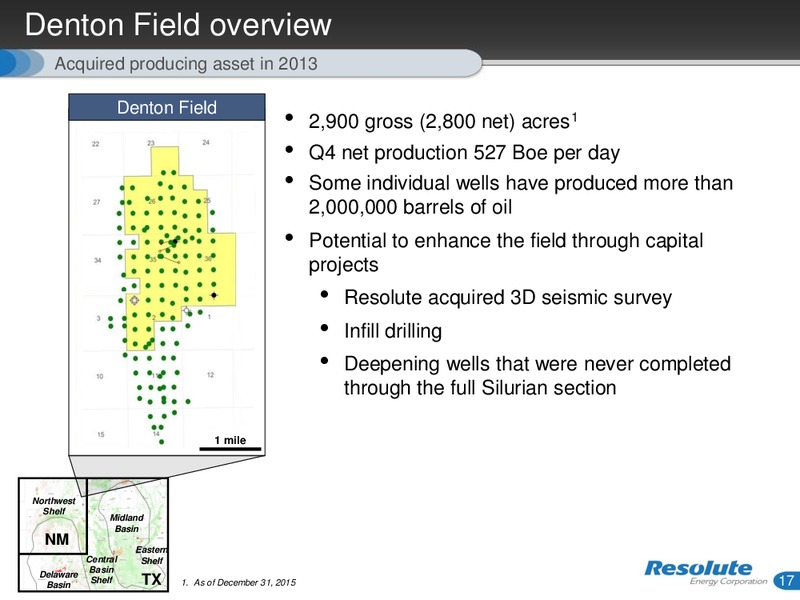
Task: Select 'Resolute acquired 3D seismic survey' sub-bullet
Action: (x=508, y=297)
